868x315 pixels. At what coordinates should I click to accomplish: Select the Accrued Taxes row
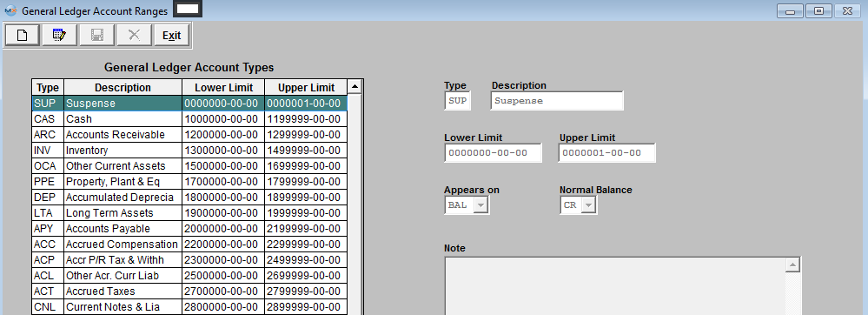189,292
